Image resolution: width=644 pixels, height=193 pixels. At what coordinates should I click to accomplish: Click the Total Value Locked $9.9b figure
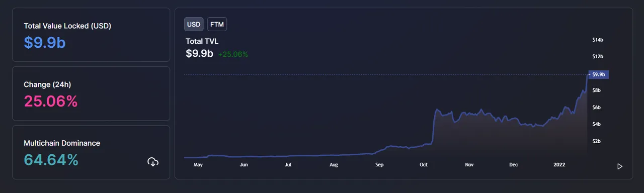tap(45, 43)
